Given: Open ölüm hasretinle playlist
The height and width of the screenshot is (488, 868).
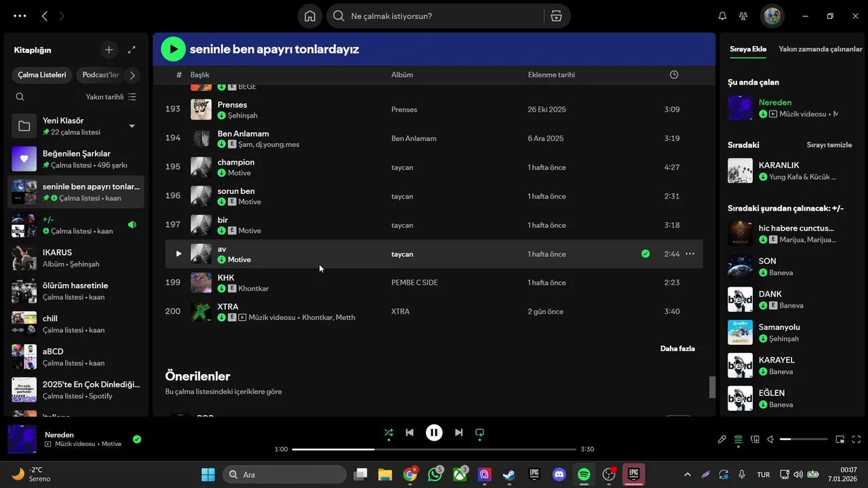Looking at the screenshot, I should (x=77, y=291).
